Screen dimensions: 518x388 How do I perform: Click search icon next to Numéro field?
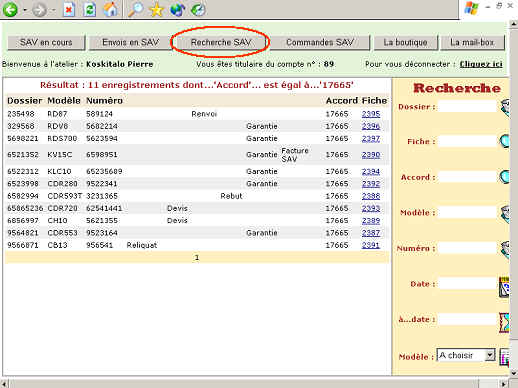505,249
